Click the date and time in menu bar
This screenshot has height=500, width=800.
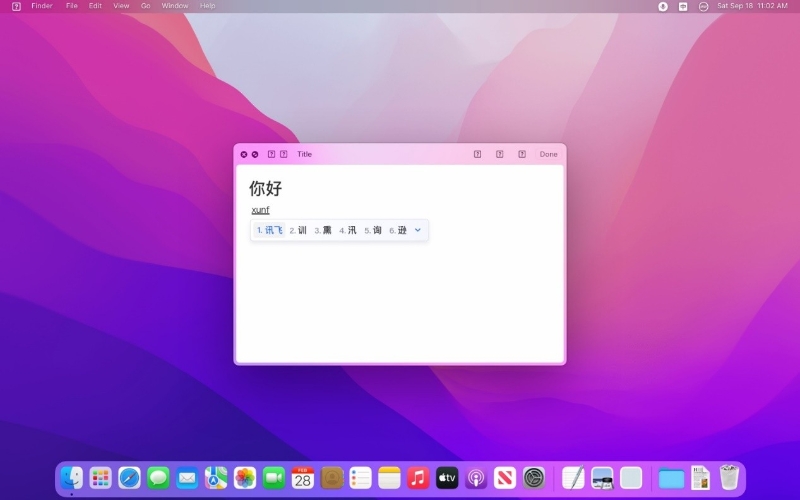point(752,6)
